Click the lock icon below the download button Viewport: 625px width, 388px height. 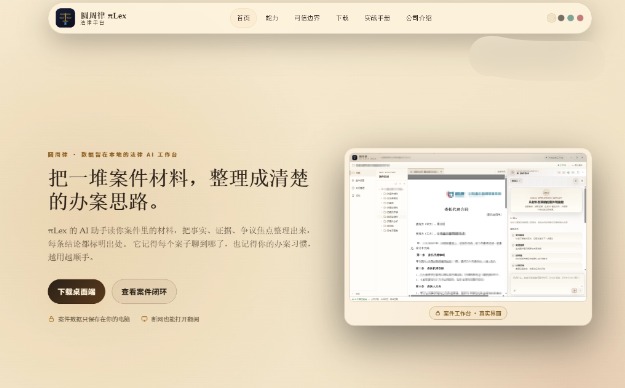click(x=51, y=319)
